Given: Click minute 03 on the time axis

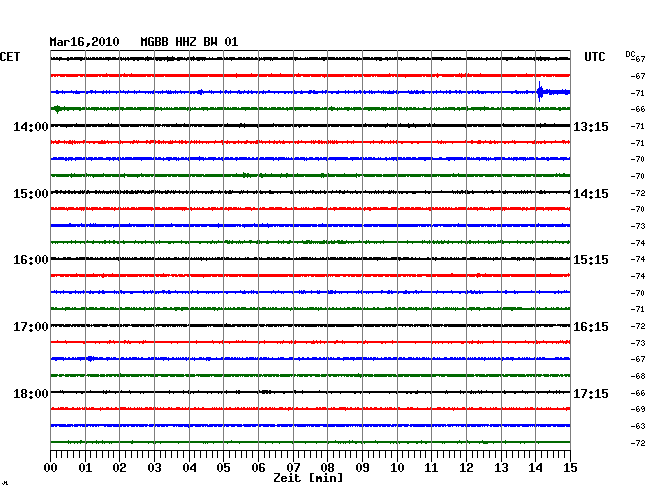Looking at the screenshot, I should pyautogui.click(x=154, y=468).
